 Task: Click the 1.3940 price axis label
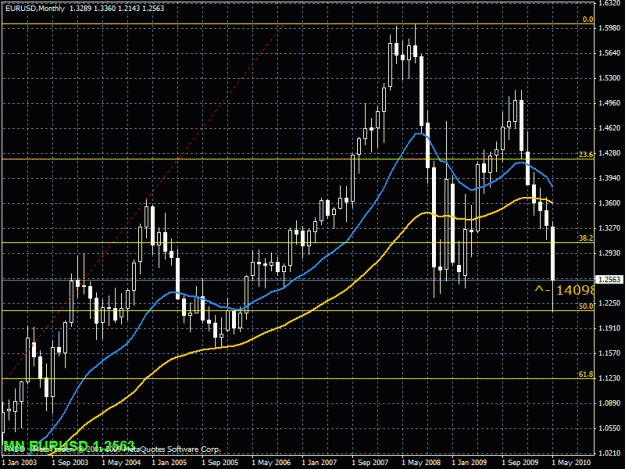pos(609,178)
